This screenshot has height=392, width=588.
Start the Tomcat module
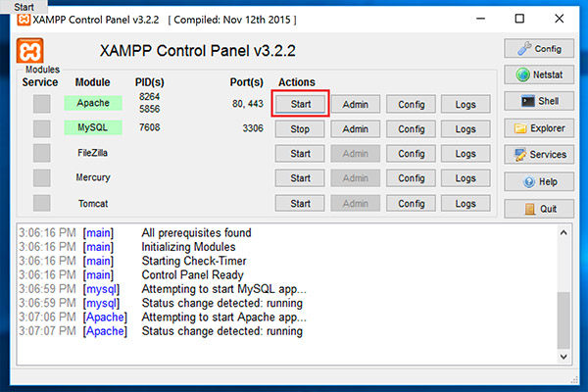pyautogui.click(x=300, y=204)
